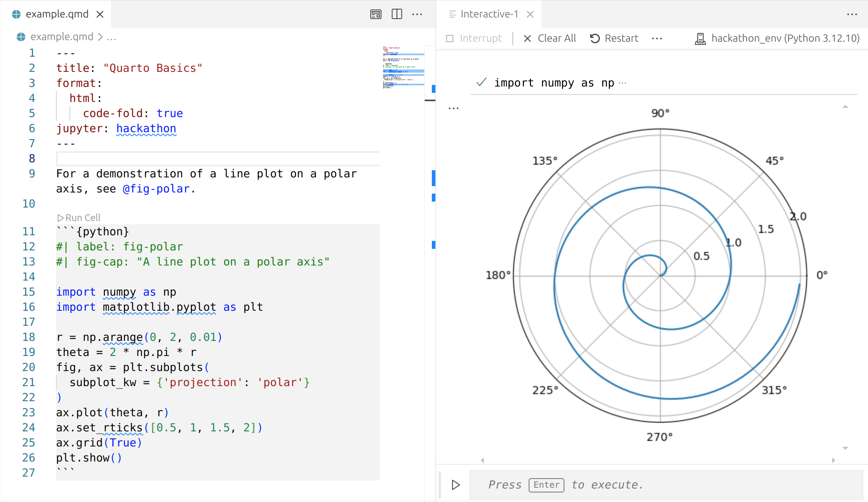The image size is (868, 502).
Task: Click the '#| label: fig-polar' line
Action: click(119, 247)
